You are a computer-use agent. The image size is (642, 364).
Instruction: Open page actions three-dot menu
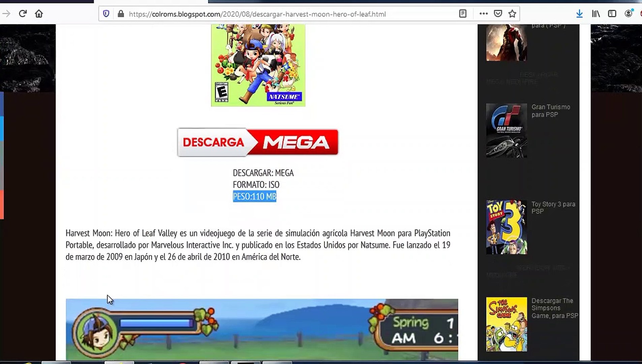484,14
